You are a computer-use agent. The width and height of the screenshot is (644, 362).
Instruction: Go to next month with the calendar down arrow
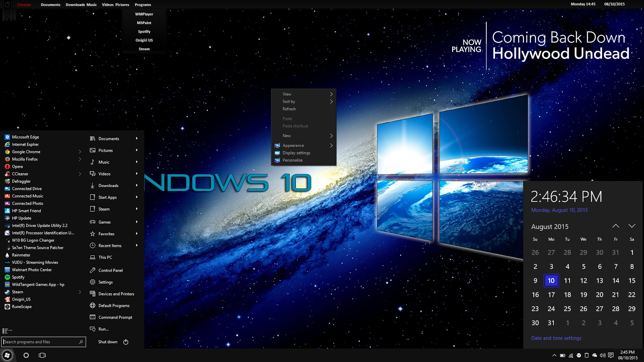[x=632, y=226]
